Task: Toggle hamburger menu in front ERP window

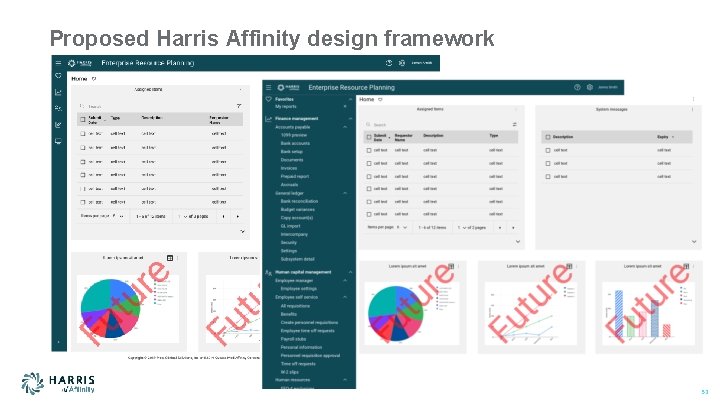Action: pos(269,87)
